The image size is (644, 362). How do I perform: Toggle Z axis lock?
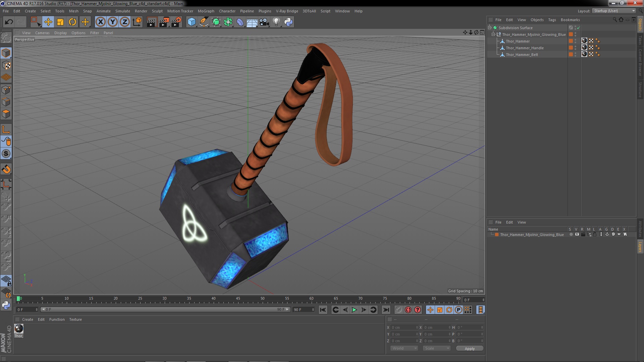point(125,22)
